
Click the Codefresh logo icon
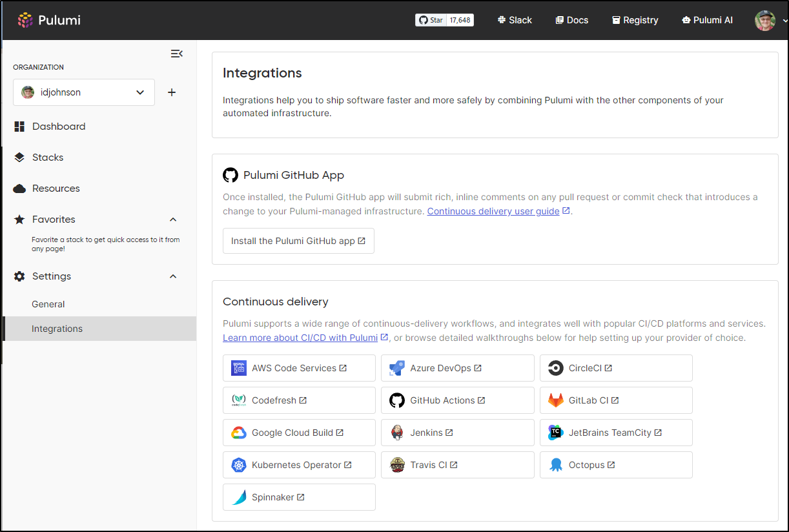coord(239,400)
